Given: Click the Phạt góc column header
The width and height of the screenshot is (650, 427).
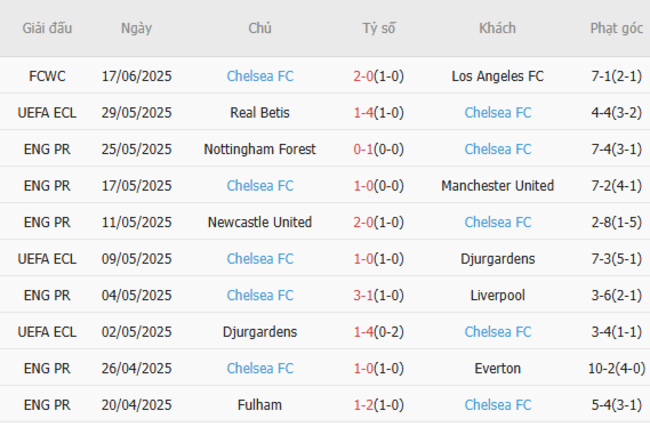Looking at the screenshot, I should [x=616, y=28].
